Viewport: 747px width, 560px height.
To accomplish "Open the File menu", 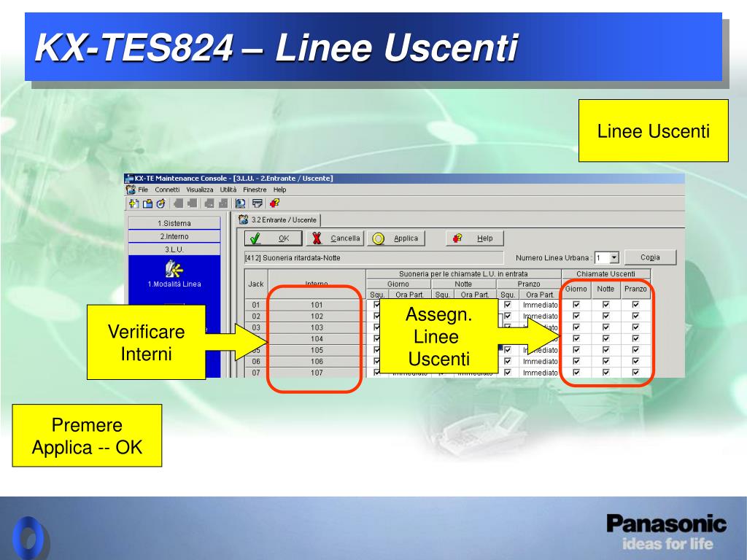I will pos(143,190).
